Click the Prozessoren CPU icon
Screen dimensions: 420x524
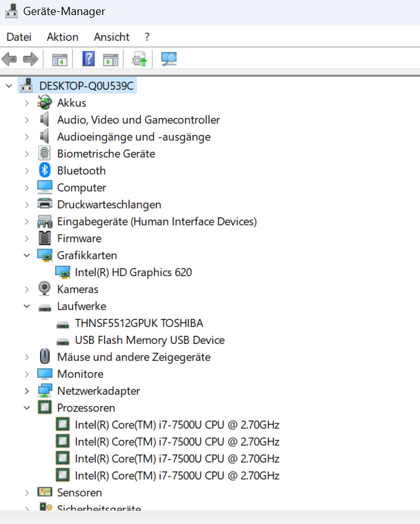[45, 407]
